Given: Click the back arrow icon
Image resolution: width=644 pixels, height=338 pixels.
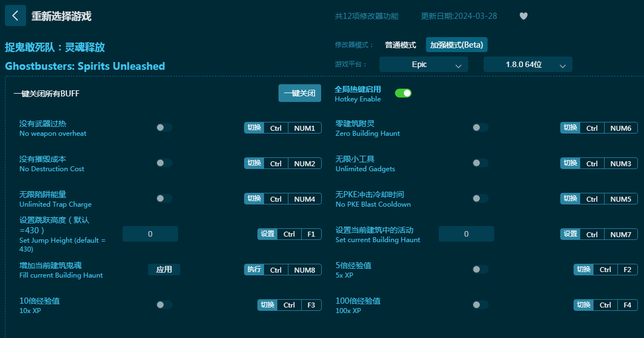Looking at the screenshot, I should tap(15, 16).
